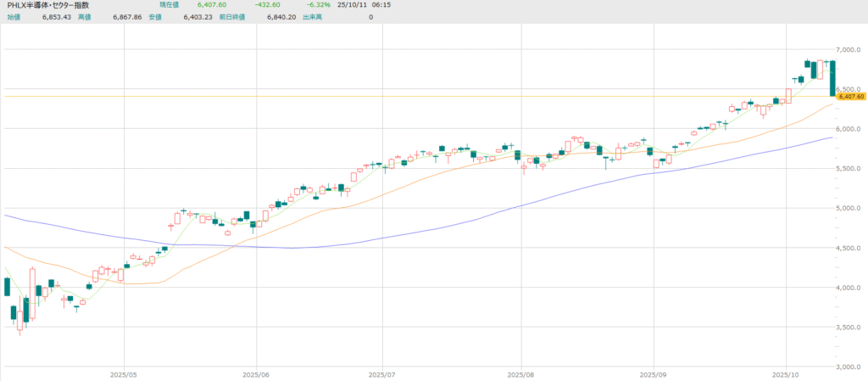Viewport: 868px width, 381px height.
Task: Click the 出来高 volume label
Action: point(313,16)
